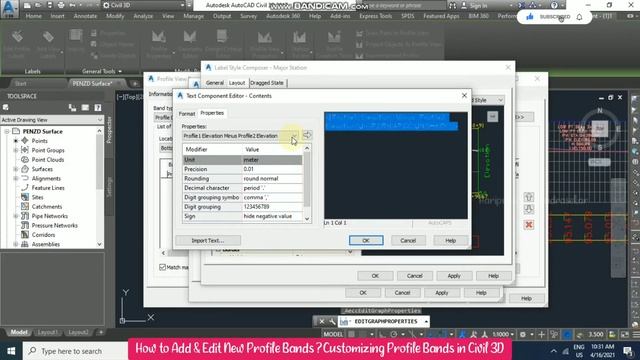Select the Properties tab in Text Component Editor
The image size is (640, 360).
(x=212, y=113)
